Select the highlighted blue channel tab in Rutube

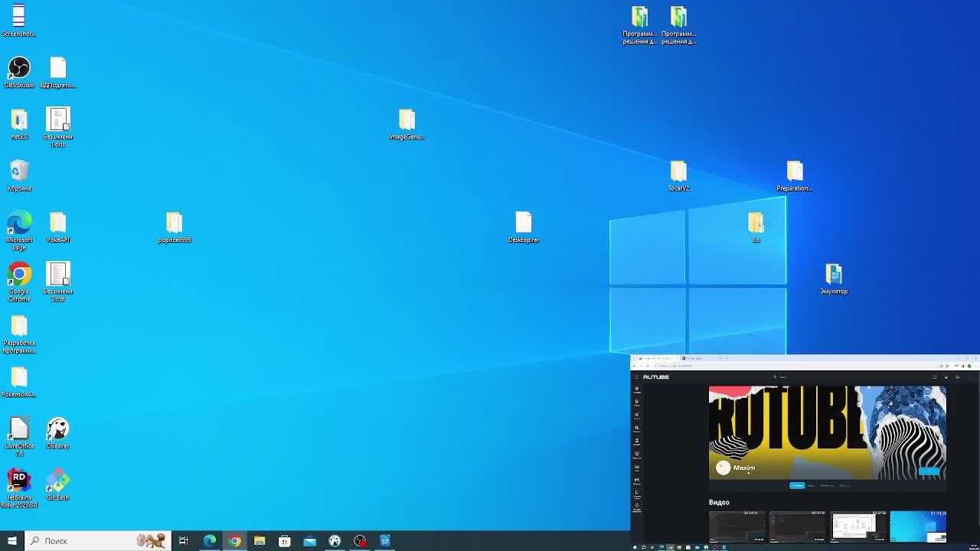[797, 485]
